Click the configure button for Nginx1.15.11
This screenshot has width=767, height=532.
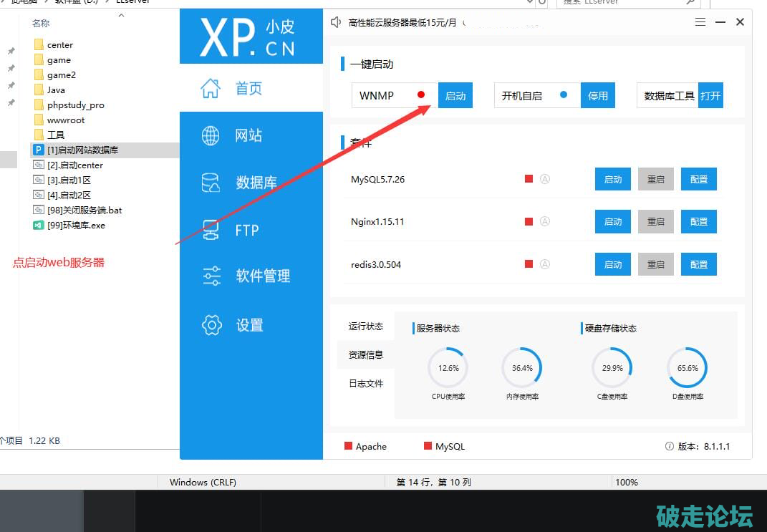pos(698,222)
